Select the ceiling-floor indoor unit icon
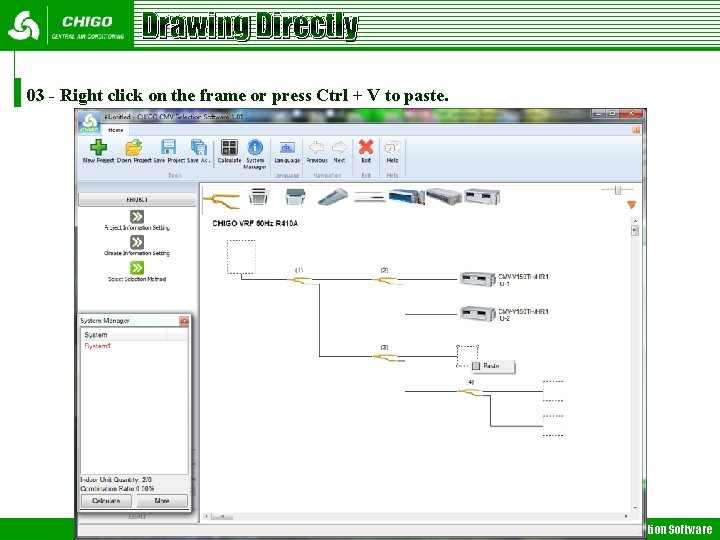Image resolution: width=720 pixels, height=540 pixels. (x=332, y=197)
